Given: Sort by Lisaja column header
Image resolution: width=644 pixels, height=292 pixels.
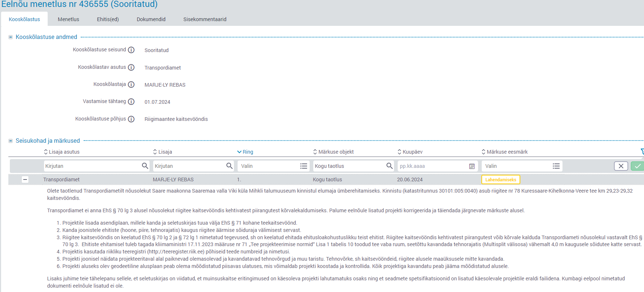Looking at the screenshot, I should tap(163, 152).
